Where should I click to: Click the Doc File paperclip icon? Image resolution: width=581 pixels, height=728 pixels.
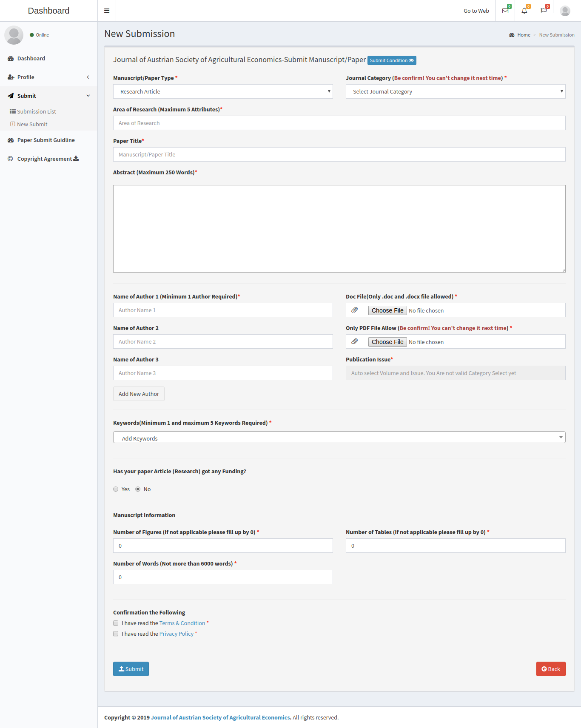354,310
